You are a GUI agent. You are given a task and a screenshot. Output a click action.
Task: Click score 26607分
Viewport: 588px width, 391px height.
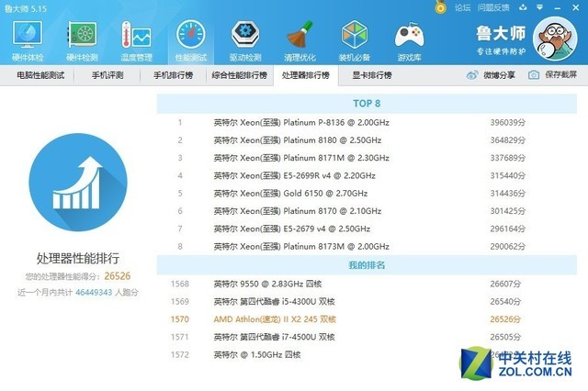pyautogui.click(x=505, y=284)
